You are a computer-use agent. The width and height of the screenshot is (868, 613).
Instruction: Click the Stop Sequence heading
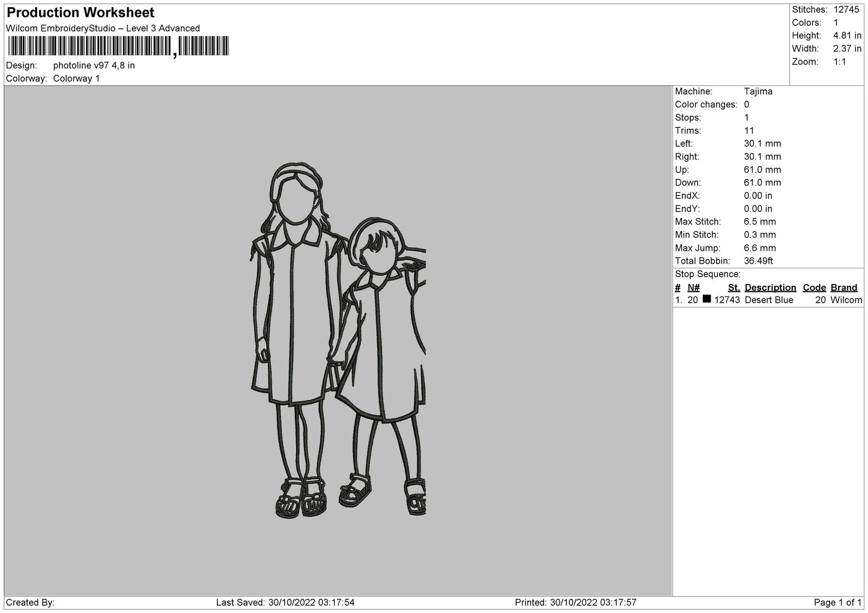pyautogui.click(x=708, y=274)
